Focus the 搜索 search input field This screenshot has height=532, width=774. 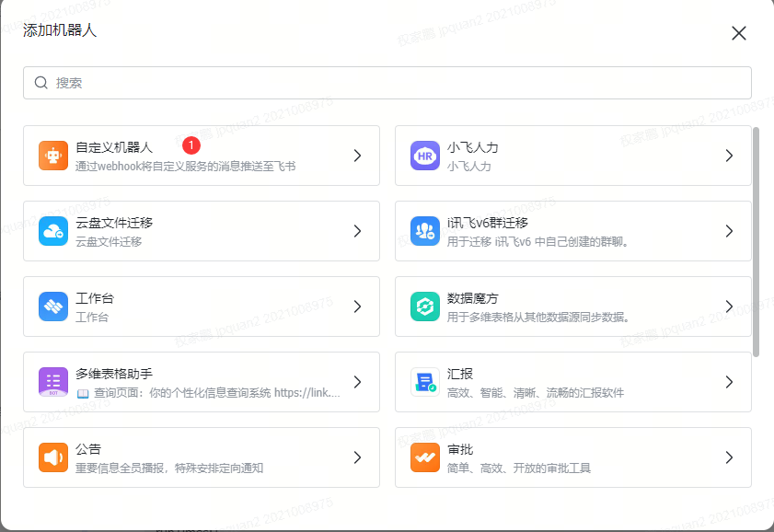(387, 83)
